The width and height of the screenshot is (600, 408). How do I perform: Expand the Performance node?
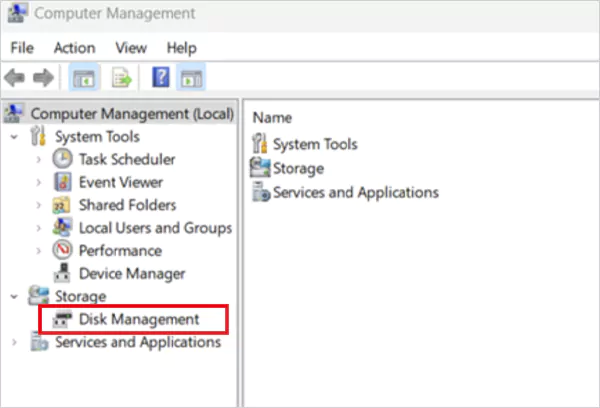[39, 251]
